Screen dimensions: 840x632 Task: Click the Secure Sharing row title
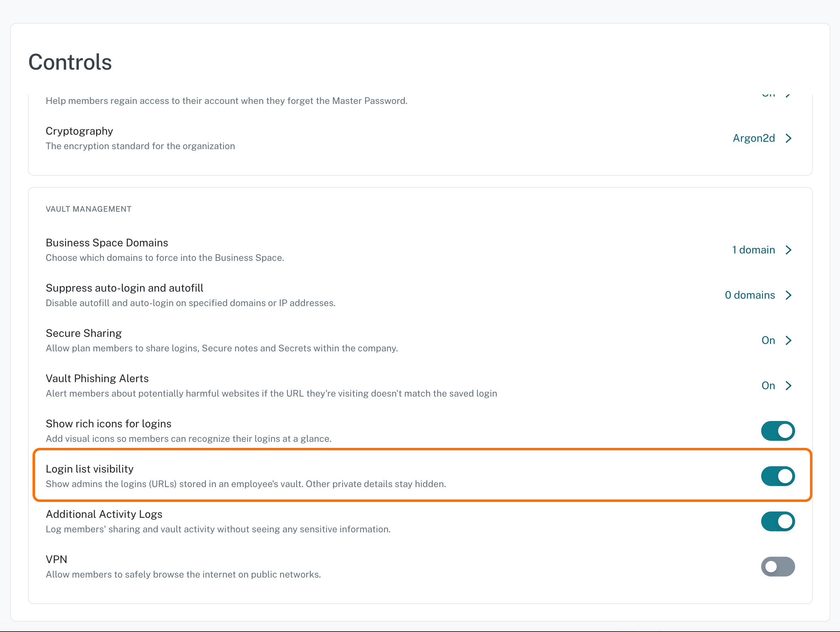pos(83,333)
